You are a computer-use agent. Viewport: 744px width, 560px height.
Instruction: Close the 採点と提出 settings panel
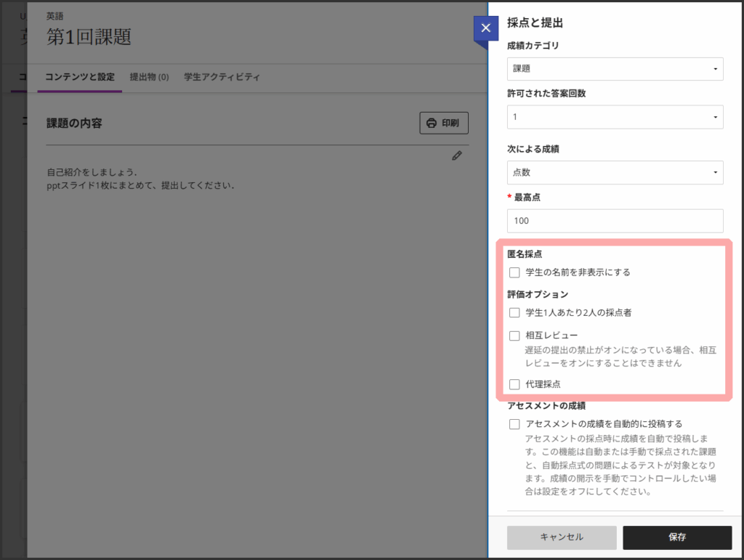click(x=485, y=28)
